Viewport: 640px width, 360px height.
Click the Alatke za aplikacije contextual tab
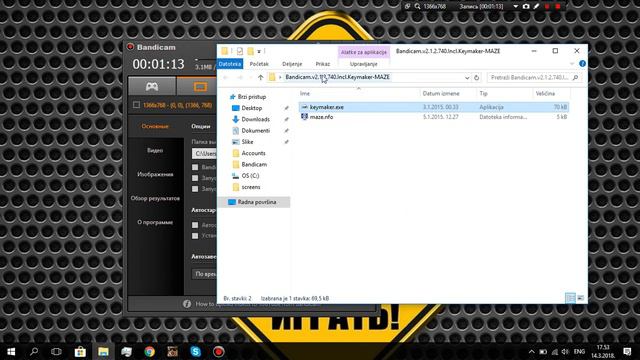(364, 52)
